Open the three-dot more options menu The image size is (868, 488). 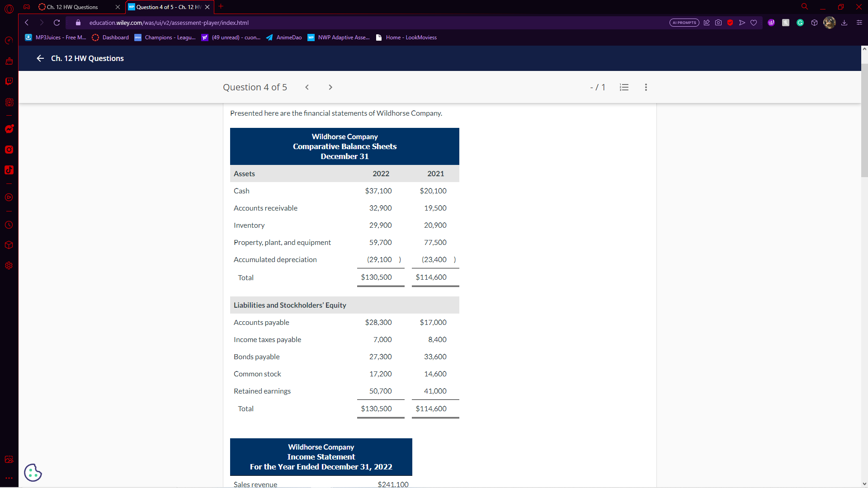[646, 87]
